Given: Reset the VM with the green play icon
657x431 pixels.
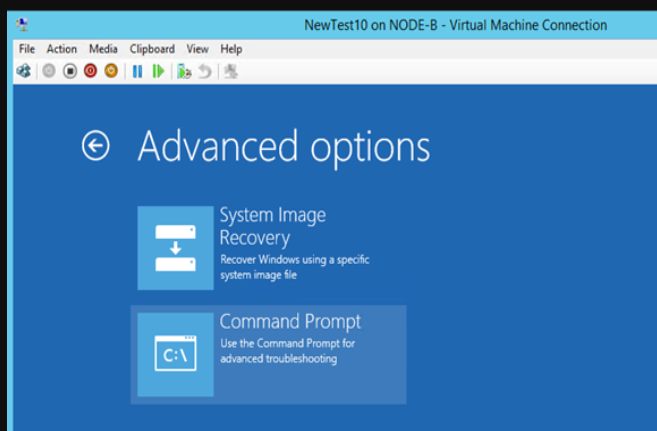Looking at the screenshot, I should point(158,71).
